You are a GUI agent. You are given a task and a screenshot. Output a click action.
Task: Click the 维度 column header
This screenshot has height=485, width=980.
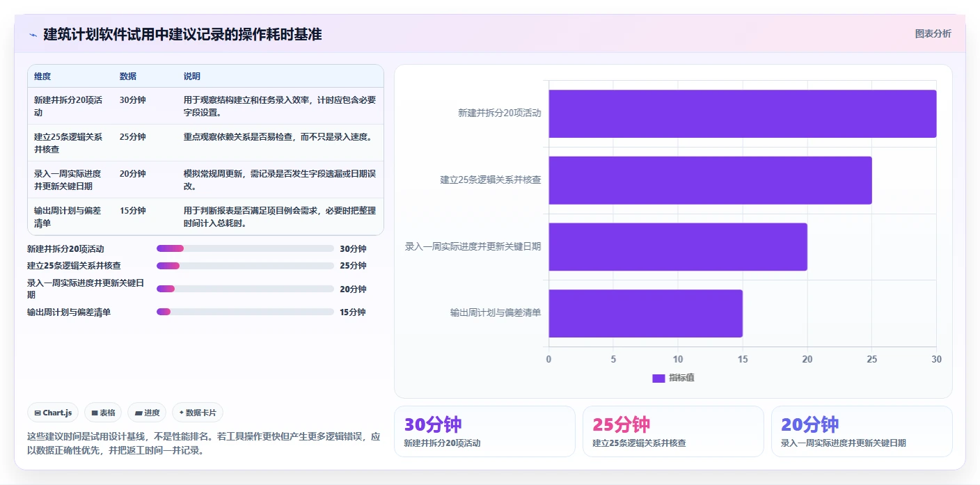[42, 76]
